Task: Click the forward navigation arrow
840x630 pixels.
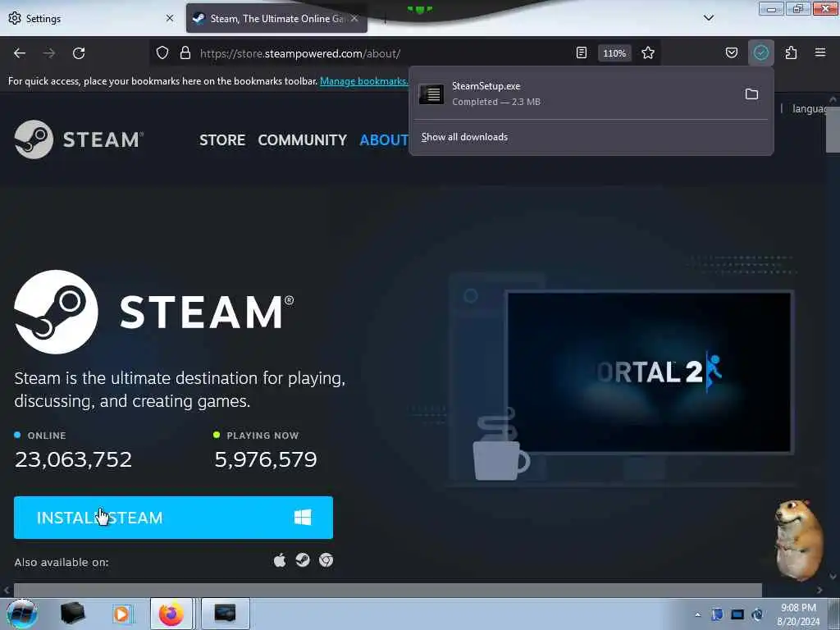Action: (x=49, y=53)
